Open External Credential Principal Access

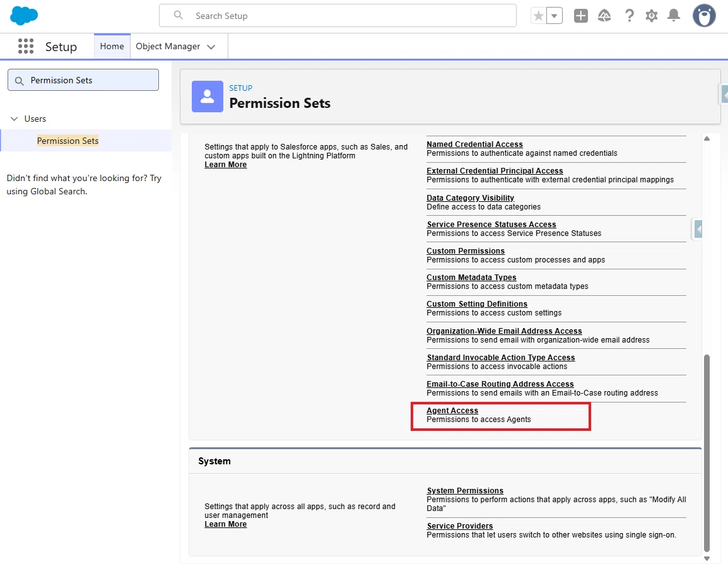tap(495, 171)
